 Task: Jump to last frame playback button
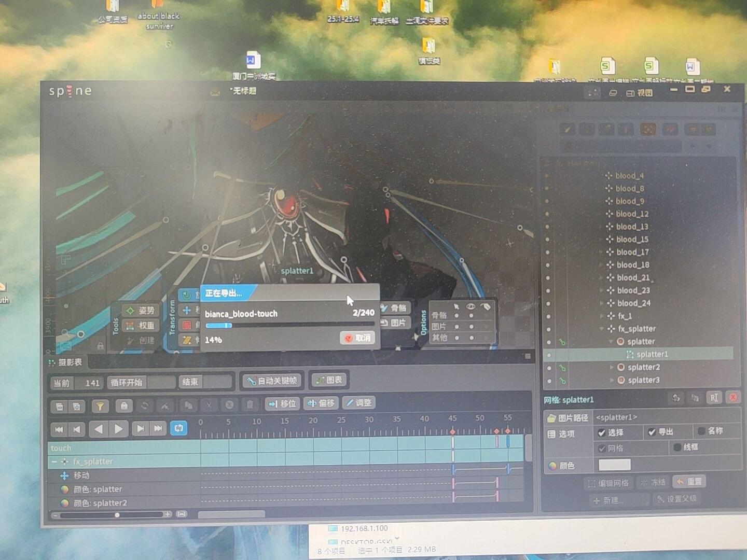tap(158, 428)
